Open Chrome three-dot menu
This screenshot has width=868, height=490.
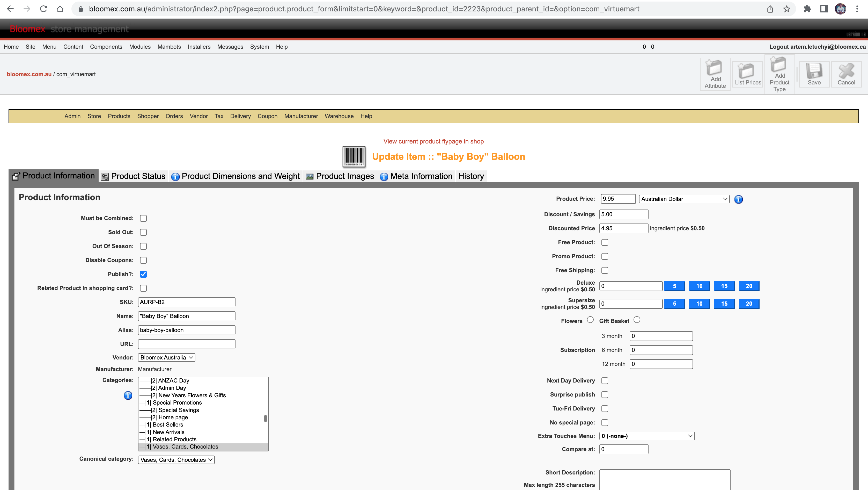[x=857, y=9]
